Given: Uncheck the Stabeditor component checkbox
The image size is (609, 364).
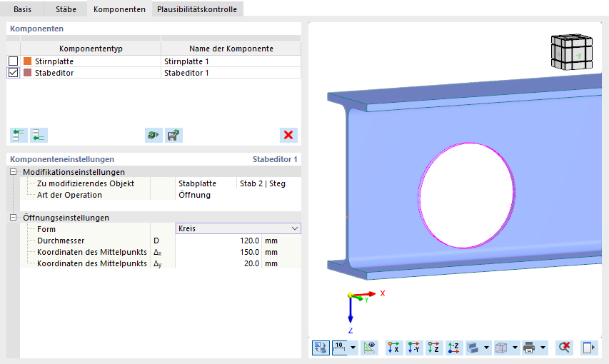Looking at the screenshot, I should (13, 73).
